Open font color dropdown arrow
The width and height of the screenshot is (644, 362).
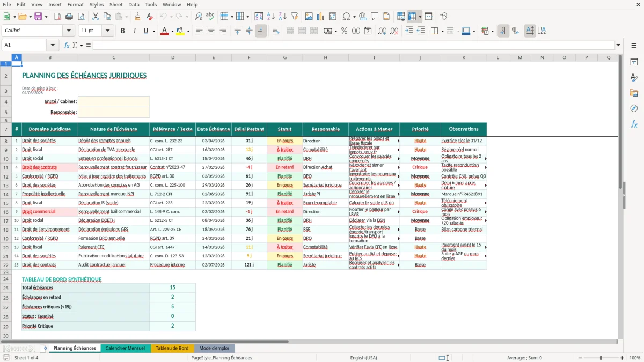172,31
